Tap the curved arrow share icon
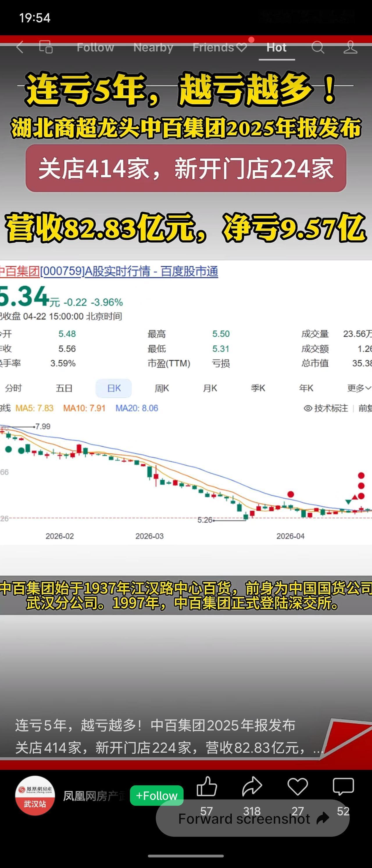The height and width of the screenshot is (868, 372). pyautogui.click(x=252, y=787)
